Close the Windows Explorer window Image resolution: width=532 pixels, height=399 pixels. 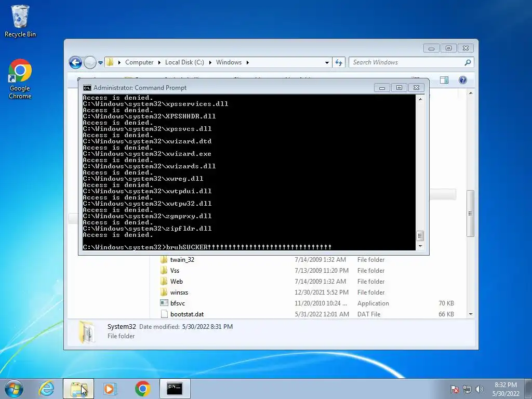(466, 48)
